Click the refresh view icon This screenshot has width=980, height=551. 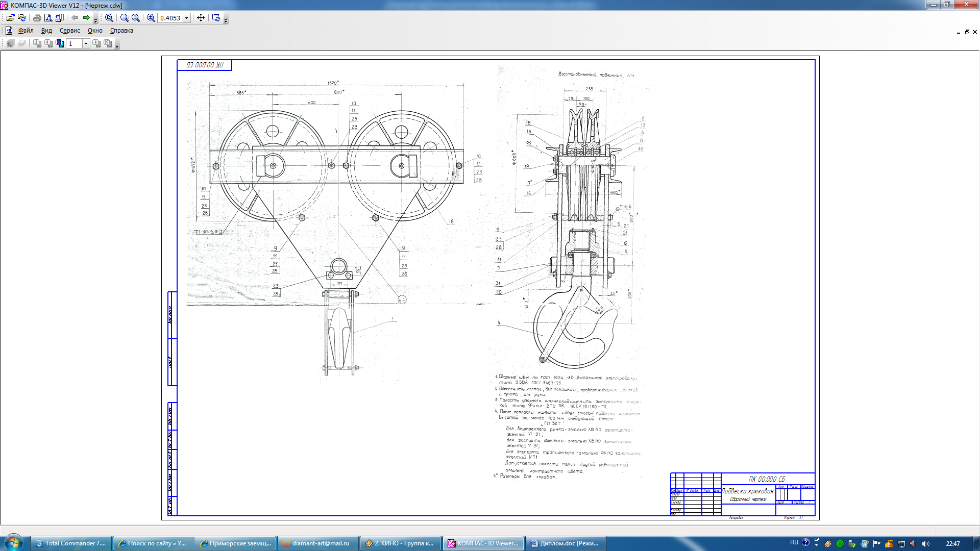[216, 18]
